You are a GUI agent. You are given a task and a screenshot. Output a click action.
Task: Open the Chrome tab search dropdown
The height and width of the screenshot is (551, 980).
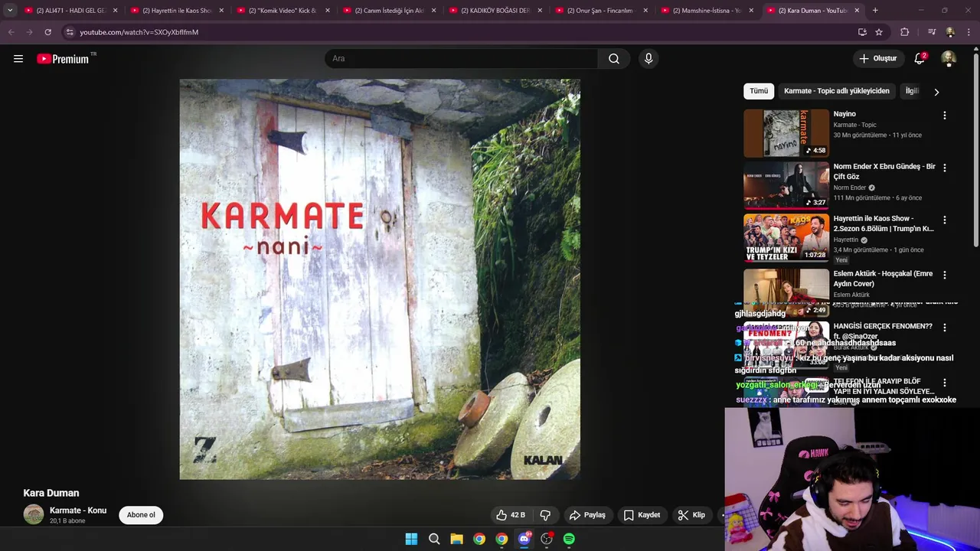(10, 10)
